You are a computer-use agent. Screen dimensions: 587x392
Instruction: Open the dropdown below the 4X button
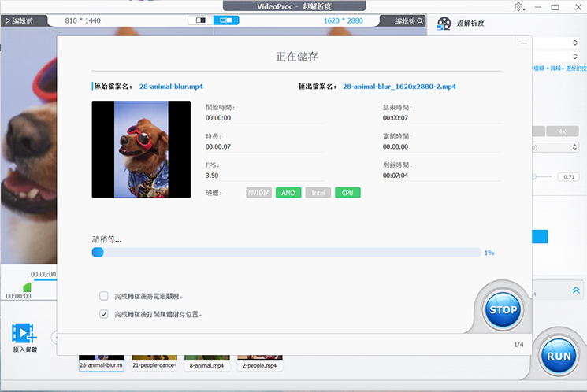[x=555, y=147]
